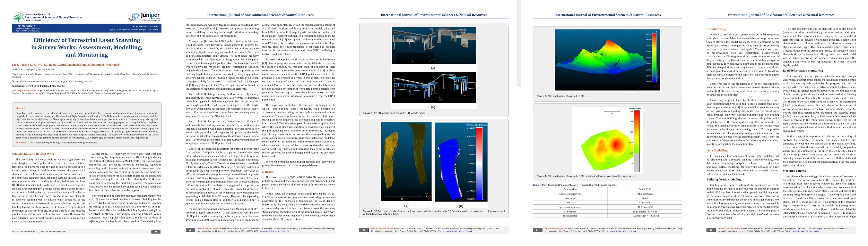Click the Juniper Publishers logo
Screen dimensions: 868x246
(145, 17)
